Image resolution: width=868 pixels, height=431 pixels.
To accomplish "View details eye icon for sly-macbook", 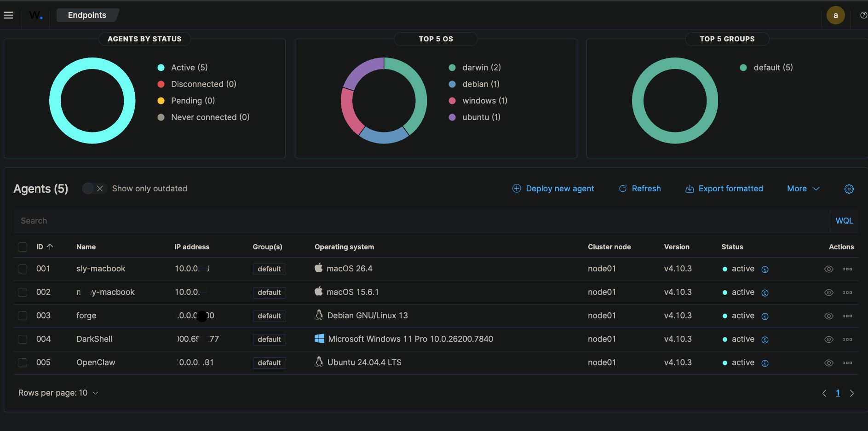I will tap(828, 269).
